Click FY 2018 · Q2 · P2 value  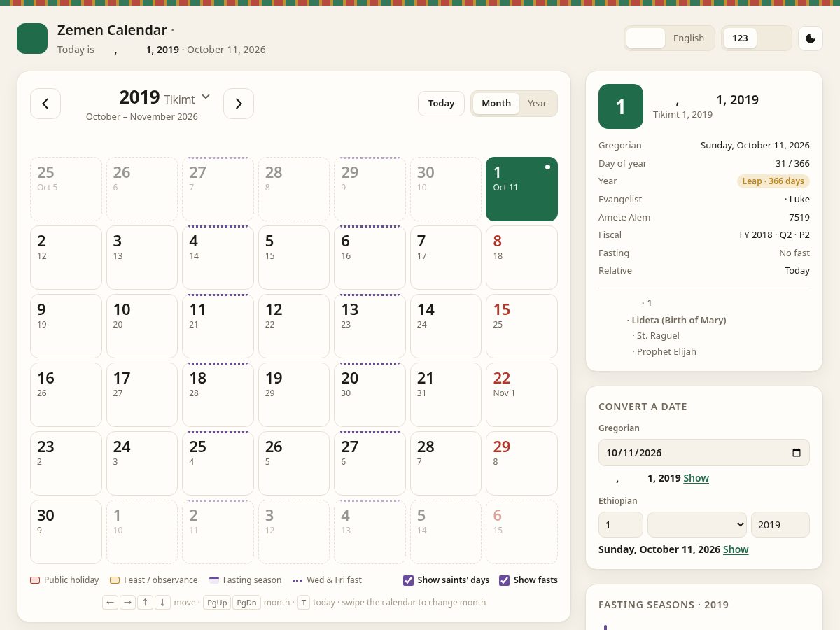[775, 235]
